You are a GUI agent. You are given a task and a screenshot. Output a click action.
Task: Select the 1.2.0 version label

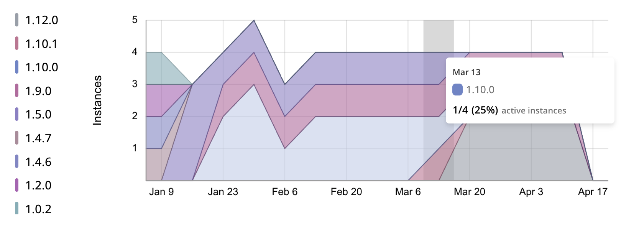pyautogui.click(x=38, y=185)
